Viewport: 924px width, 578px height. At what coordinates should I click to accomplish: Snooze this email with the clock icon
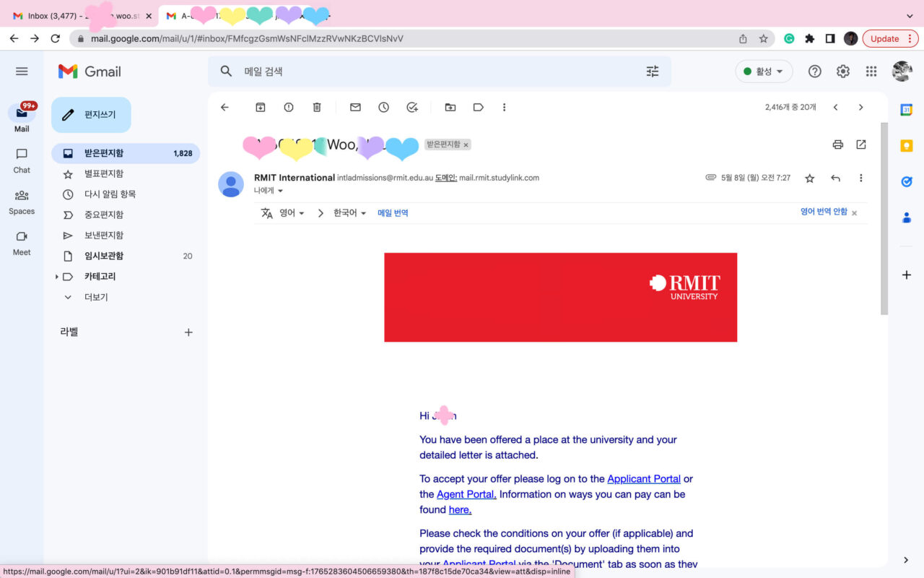[x=383, y=108]
